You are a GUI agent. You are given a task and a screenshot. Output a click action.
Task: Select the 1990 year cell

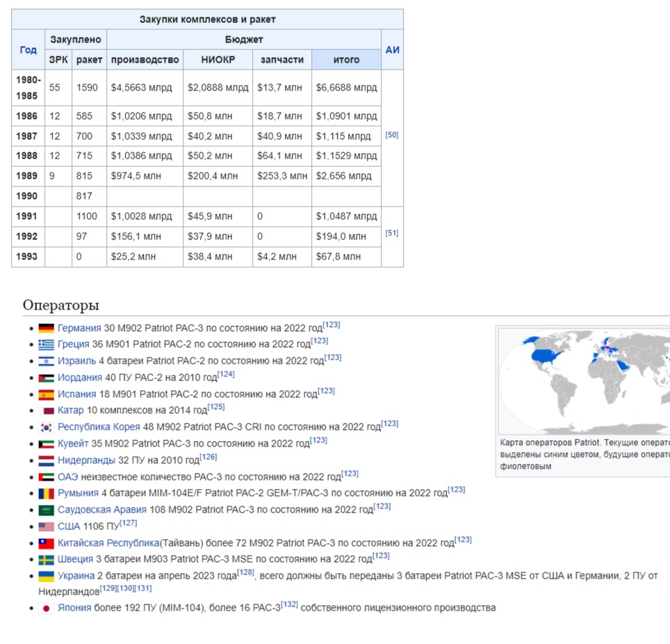(28, 196)
